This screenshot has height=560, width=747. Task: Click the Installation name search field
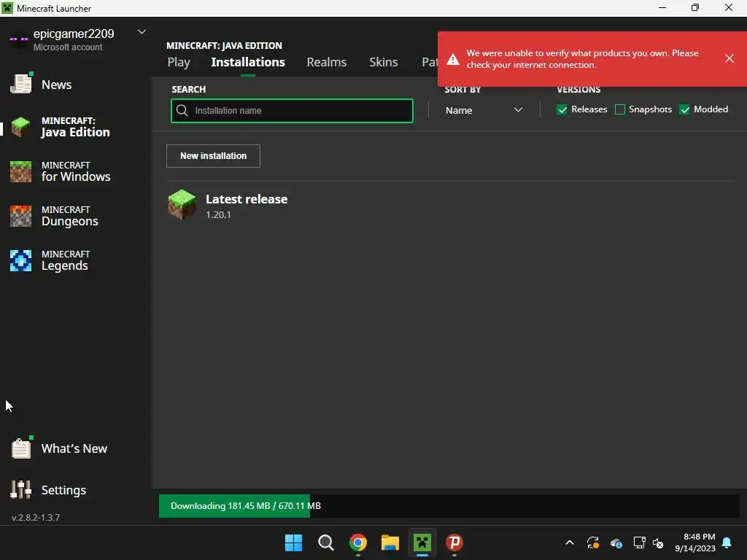pyautogui.click(x=292, y=111)
